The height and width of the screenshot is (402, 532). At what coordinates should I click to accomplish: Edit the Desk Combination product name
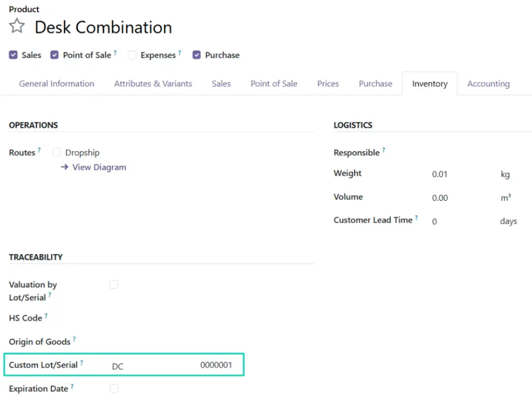coord(103,27)
